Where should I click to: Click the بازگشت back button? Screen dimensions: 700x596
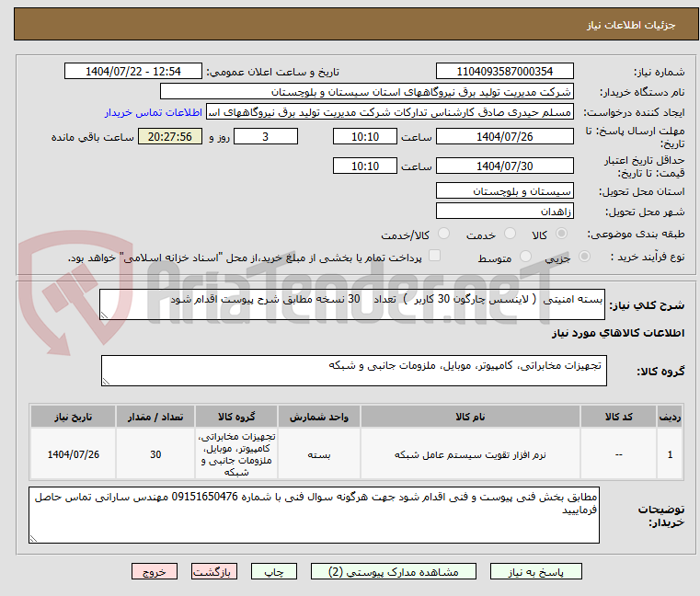213,571
